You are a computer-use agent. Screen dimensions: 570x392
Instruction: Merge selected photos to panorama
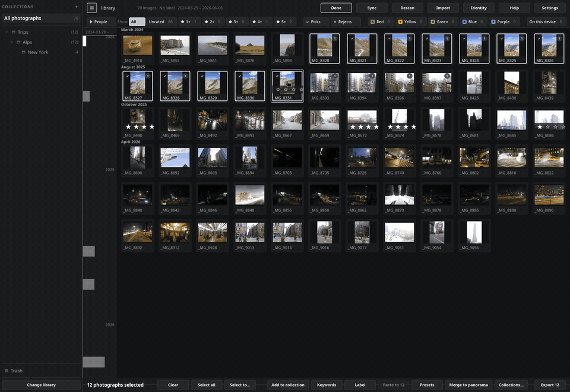468,385
